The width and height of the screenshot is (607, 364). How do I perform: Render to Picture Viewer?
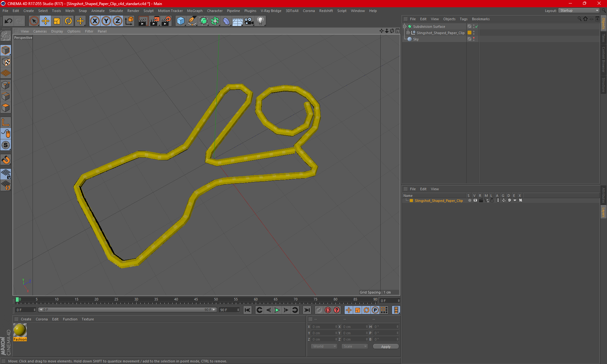155,21
